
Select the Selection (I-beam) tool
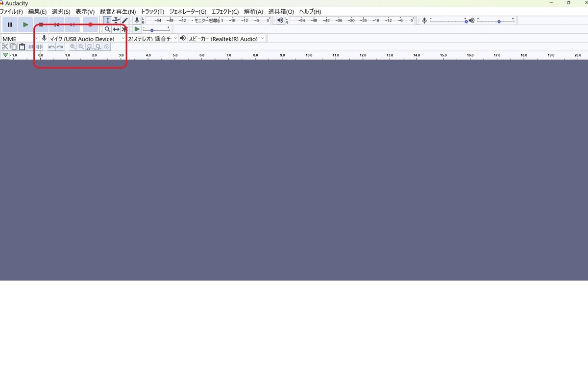(107, 21)
